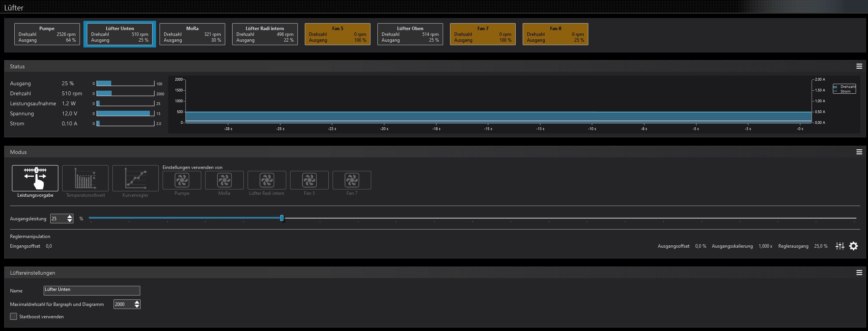The image size is (868, 331).
Task: Use settings from MoRa fan icon
Action: coord(224,180)
